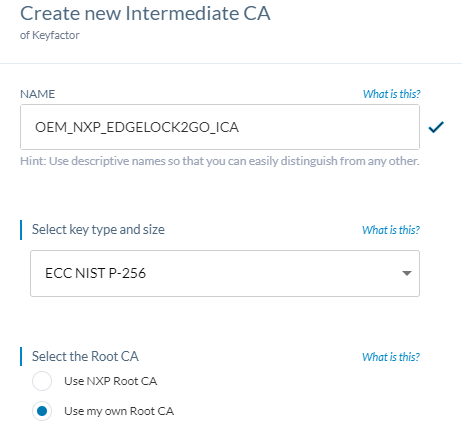Click the blue validation checkmark beside name field
The image size is (462, 437).
(436, 127)
